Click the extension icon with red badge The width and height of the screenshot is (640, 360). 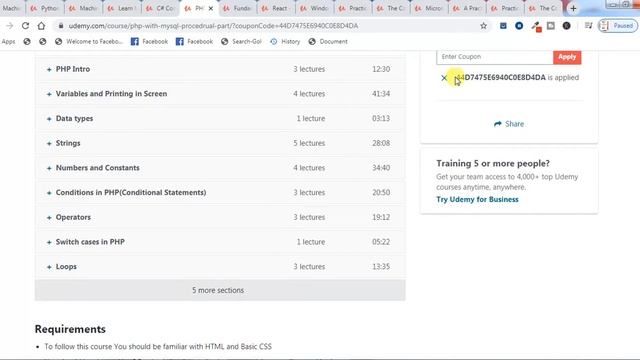[x=536, y=26]
